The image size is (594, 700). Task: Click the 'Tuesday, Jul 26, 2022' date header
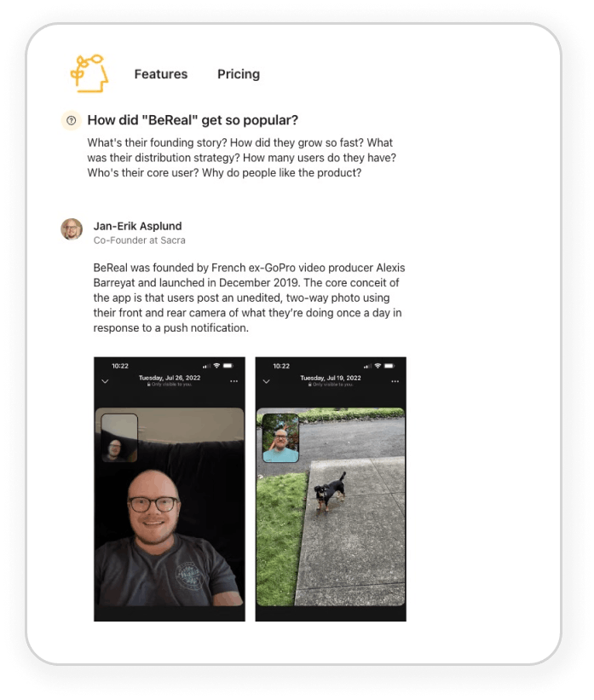click(169, 378)
